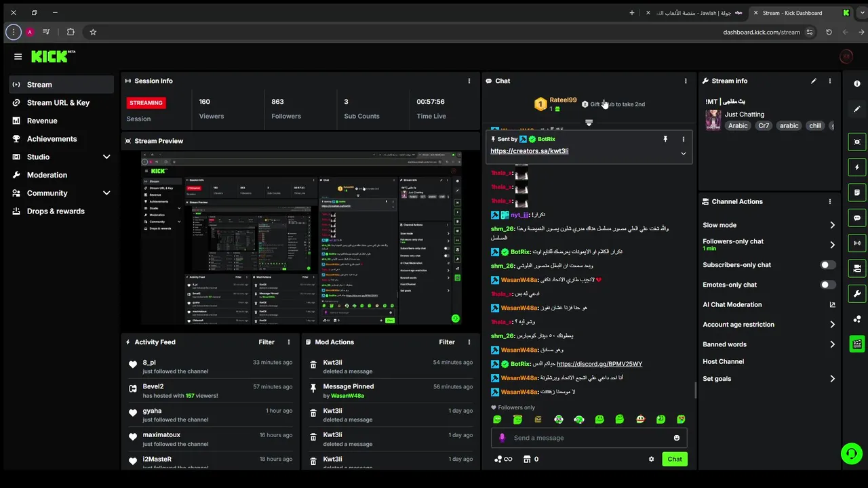868x488 pixels.
Task: Click the broadcast signal sidebar icon
Action: (x=857, y=243)
